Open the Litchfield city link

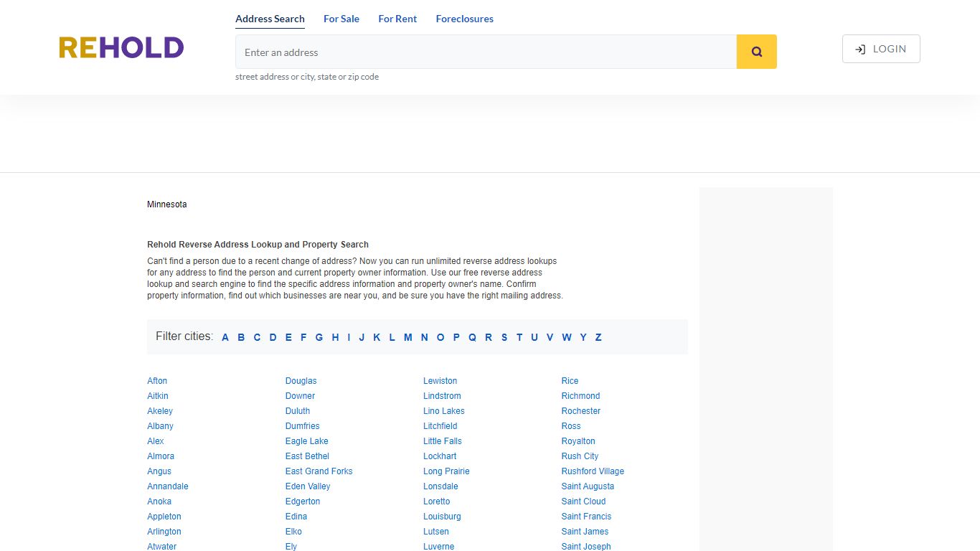pos(440,426)
